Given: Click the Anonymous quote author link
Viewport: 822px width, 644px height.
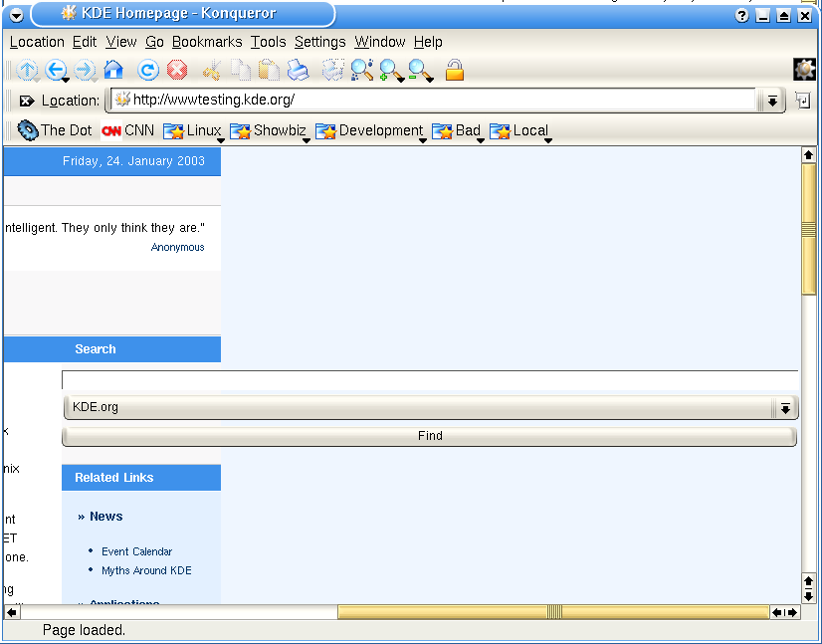Looking at the screenshot, I should [177, 247].
